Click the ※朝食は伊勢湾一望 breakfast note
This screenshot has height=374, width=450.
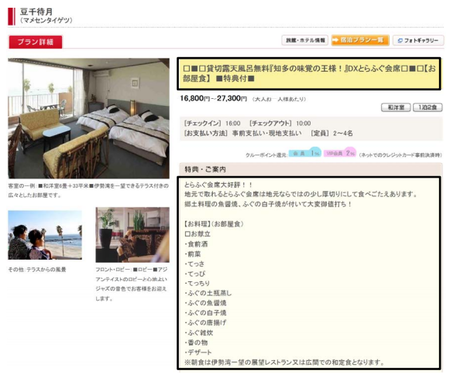click(x=284, y=362)
